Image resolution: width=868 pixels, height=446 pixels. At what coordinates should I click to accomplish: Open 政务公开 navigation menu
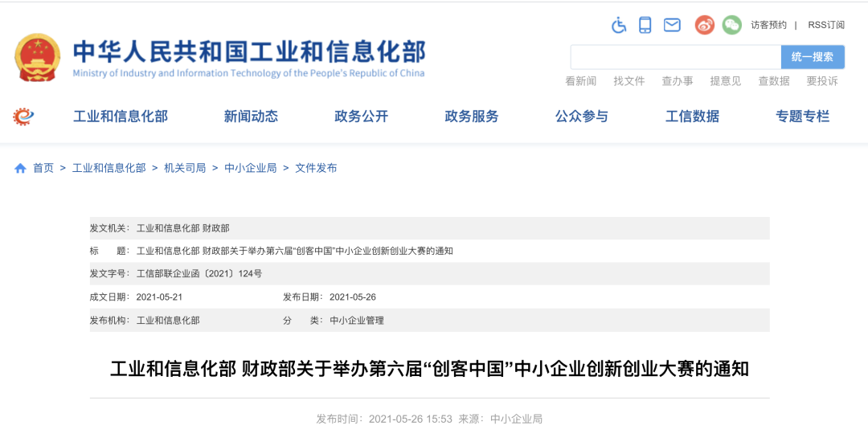point(362,117)
